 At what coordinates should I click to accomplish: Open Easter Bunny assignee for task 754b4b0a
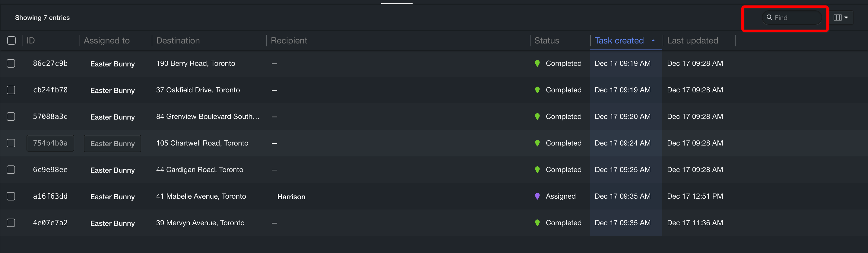[112, 143]
